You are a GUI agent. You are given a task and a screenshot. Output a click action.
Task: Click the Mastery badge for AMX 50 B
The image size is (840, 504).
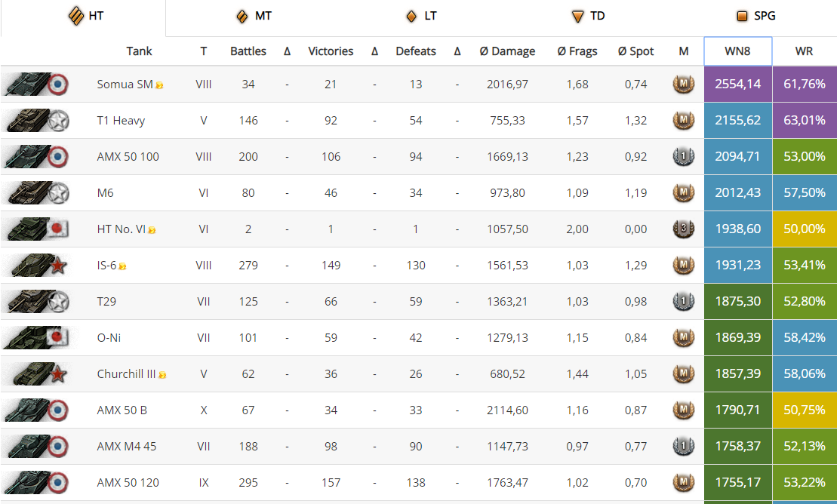[x=683, y=410]
